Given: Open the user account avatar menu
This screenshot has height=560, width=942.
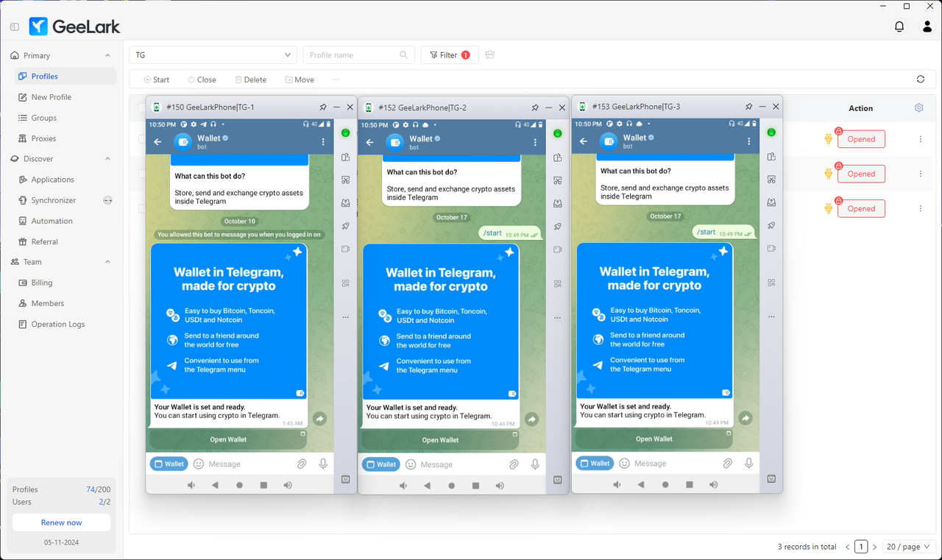Looking at the screenshot, I should [927, 26].
